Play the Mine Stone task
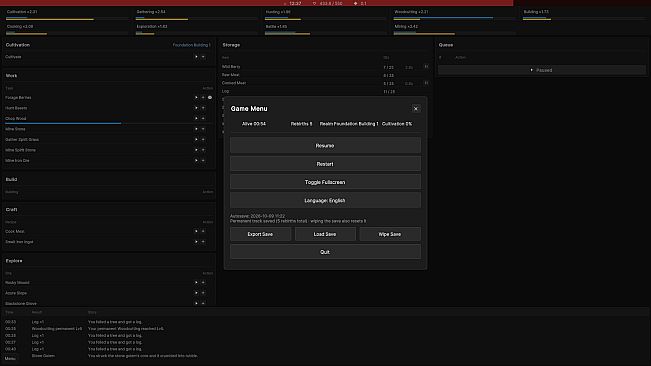Screen dimensions: 651x366 (x=196, y=129)
